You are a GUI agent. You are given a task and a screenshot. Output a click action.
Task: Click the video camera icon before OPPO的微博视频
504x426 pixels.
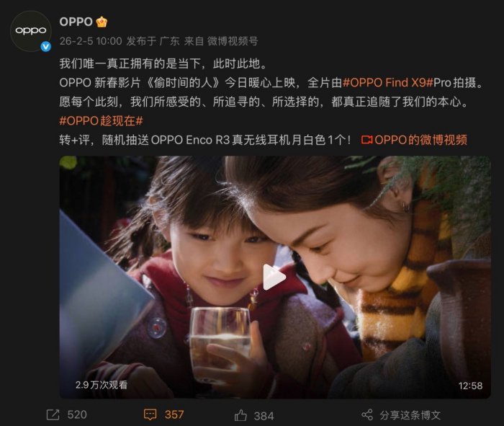click(366, 140)
